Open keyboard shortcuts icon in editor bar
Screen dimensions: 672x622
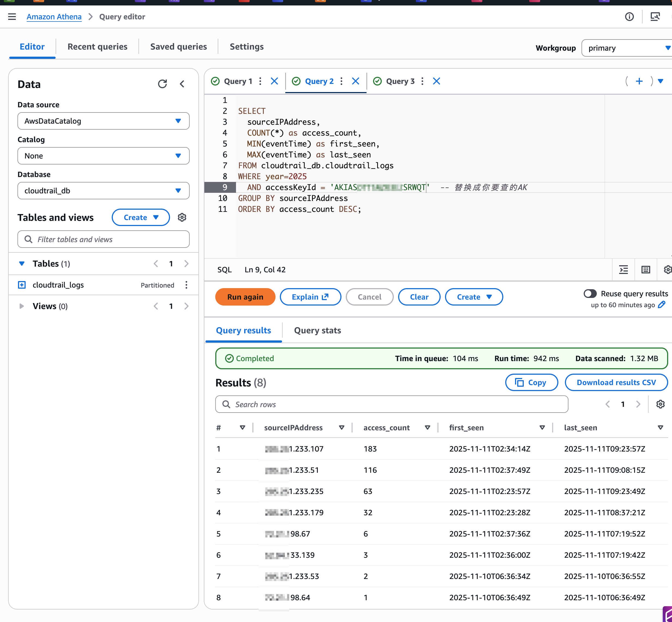(x=645, y=270)
